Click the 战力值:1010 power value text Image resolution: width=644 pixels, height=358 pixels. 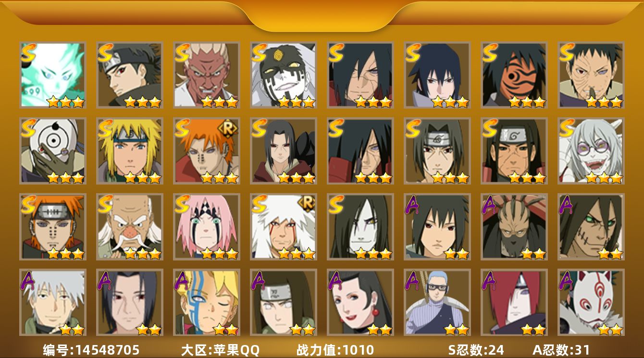(x=335, y=350)
